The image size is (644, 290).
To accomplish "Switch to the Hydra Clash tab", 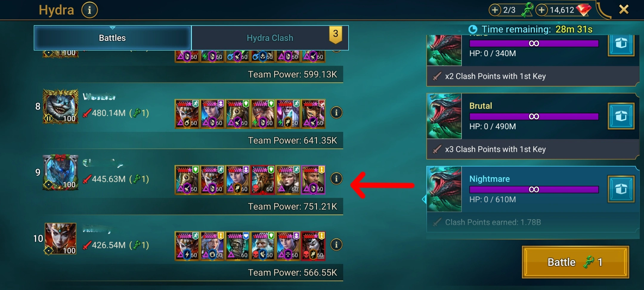I will (x=270, y=38).
